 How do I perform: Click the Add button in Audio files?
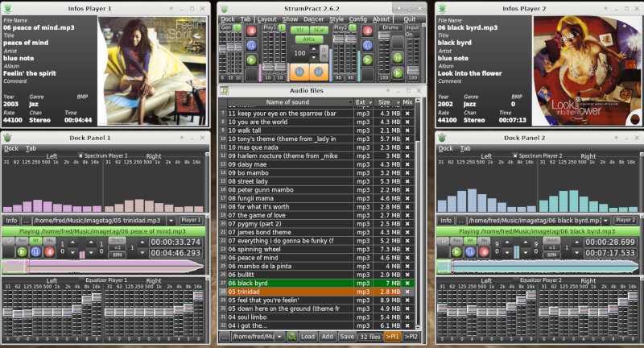click(x=328, y=337)
